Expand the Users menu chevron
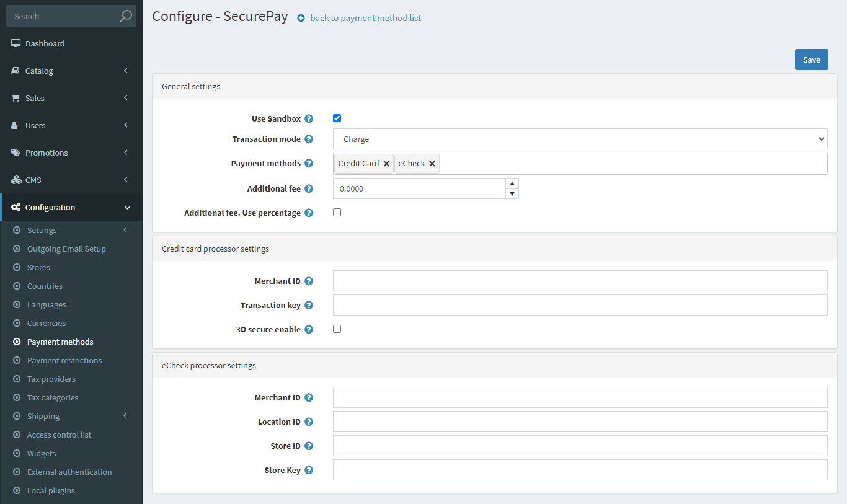 click(126, 125)
